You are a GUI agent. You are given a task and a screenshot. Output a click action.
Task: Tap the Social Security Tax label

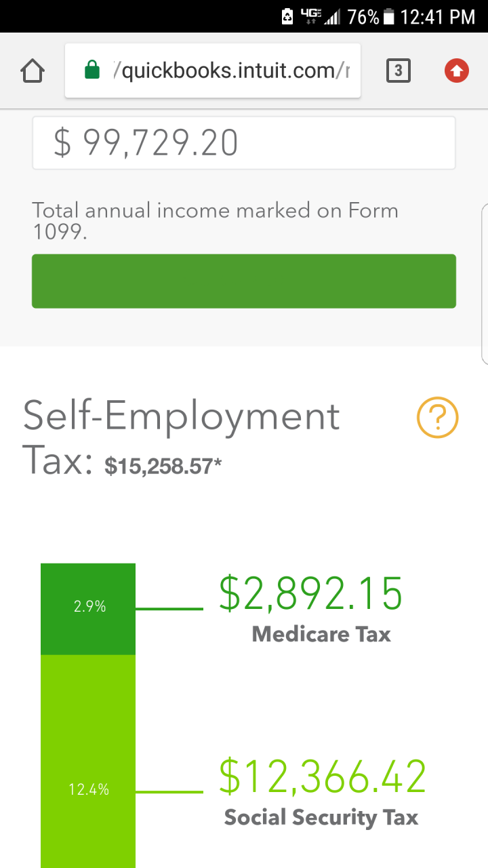(x=321, y=818)
